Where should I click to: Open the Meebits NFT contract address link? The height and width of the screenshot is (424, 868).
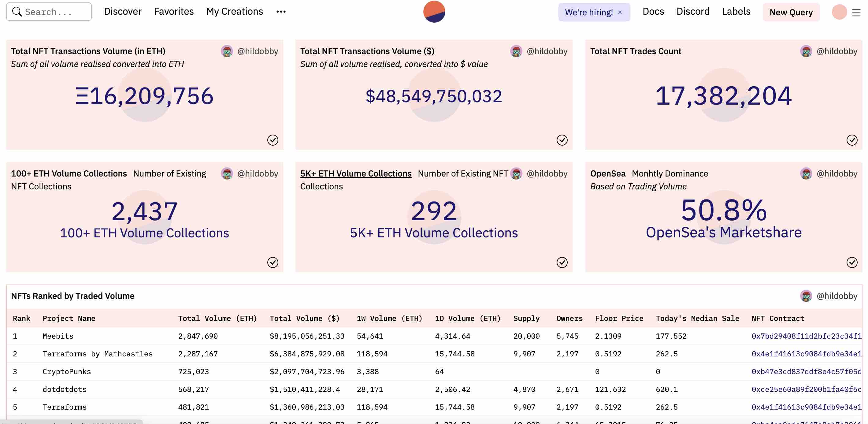pos(806,336)
